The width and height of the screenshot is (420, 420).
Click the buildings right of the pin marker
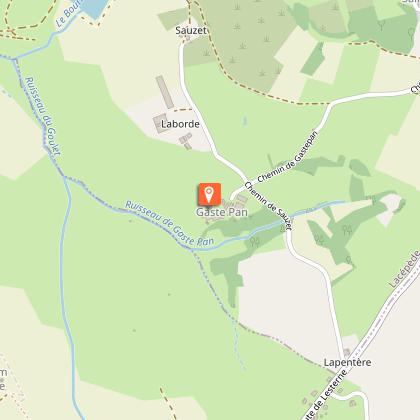coord(236,201)
